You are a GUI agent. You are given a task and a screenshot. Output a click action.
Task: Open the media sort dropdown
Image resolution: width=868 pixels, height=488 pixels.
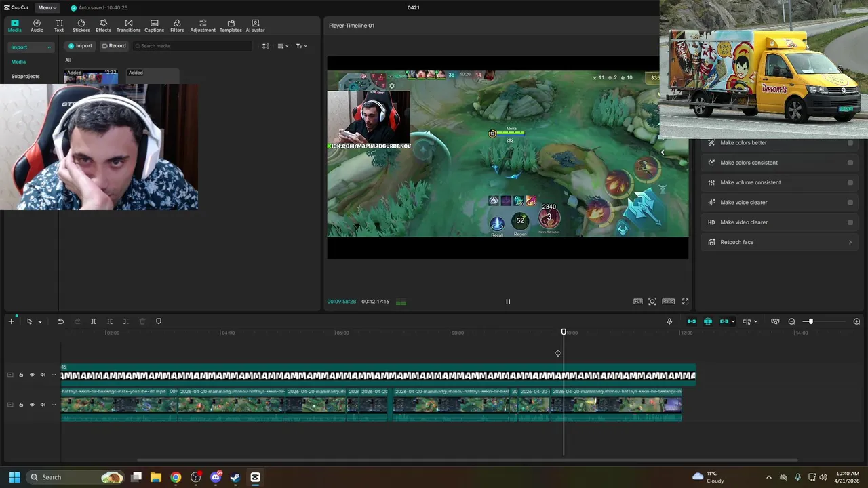coord(283,46)
